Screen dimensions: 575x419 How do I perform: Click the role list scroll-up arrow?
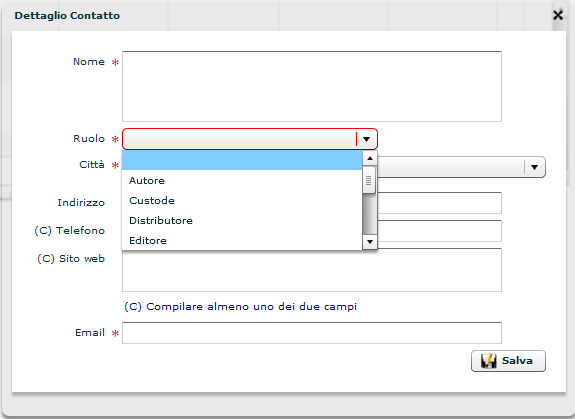point(370,158)
